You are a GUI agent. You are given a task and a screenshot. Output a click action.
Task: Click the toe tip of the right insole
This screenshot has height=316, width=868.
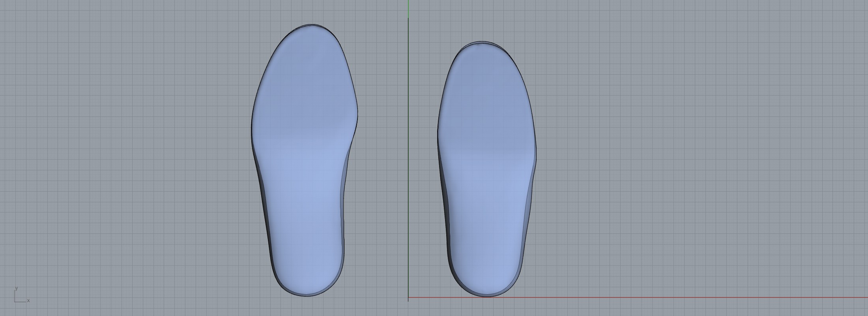click(x=481, y=42)
